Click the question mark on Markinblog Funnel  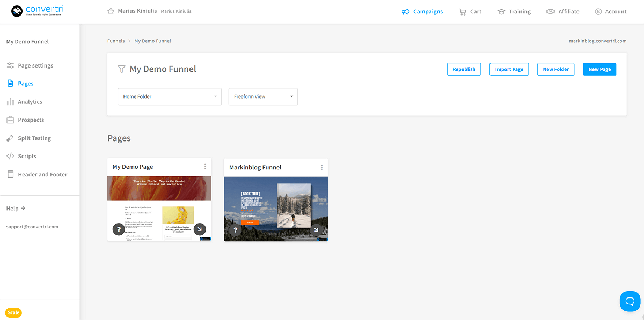(235, 230)
